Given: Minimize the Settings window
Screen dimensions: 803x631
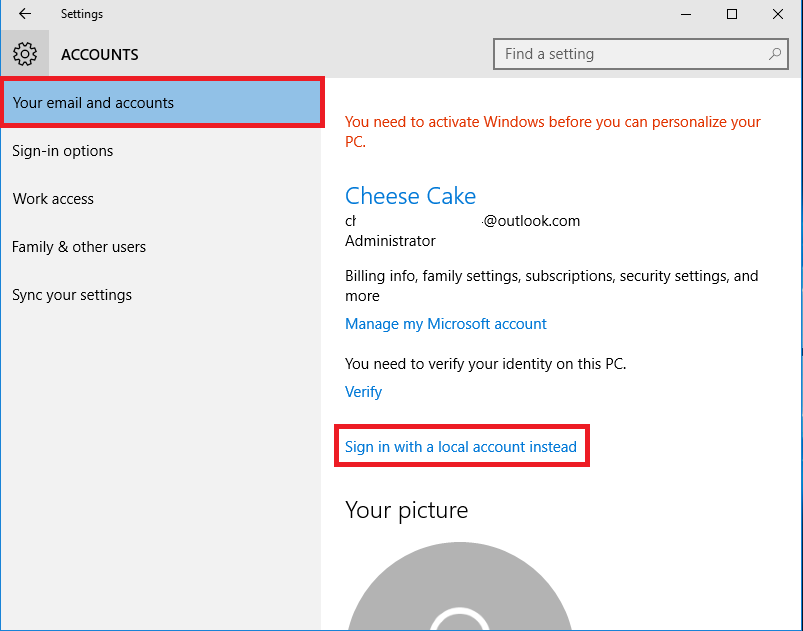Looking at the screenshot, I should (686, 14).
